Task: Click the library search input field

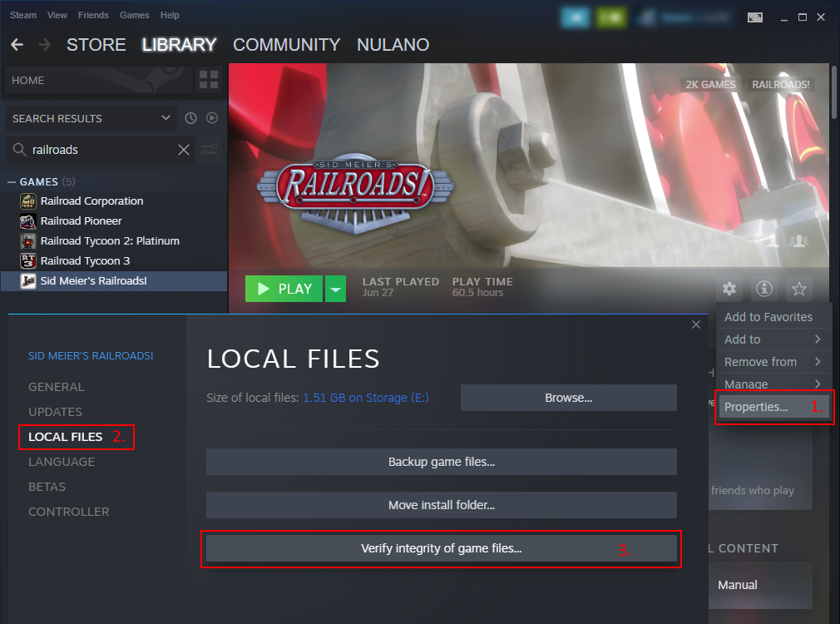Action: click(x=101, y=150)
